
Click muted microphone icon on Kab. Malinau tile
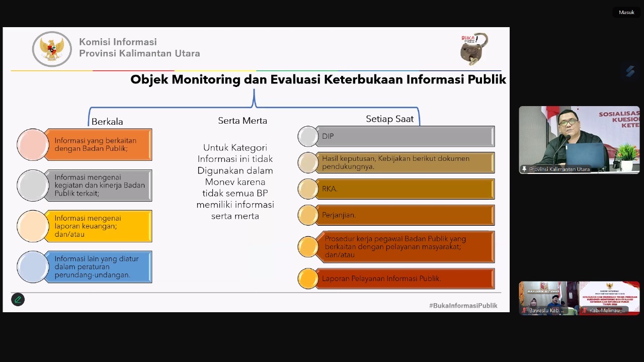[585, 311]
